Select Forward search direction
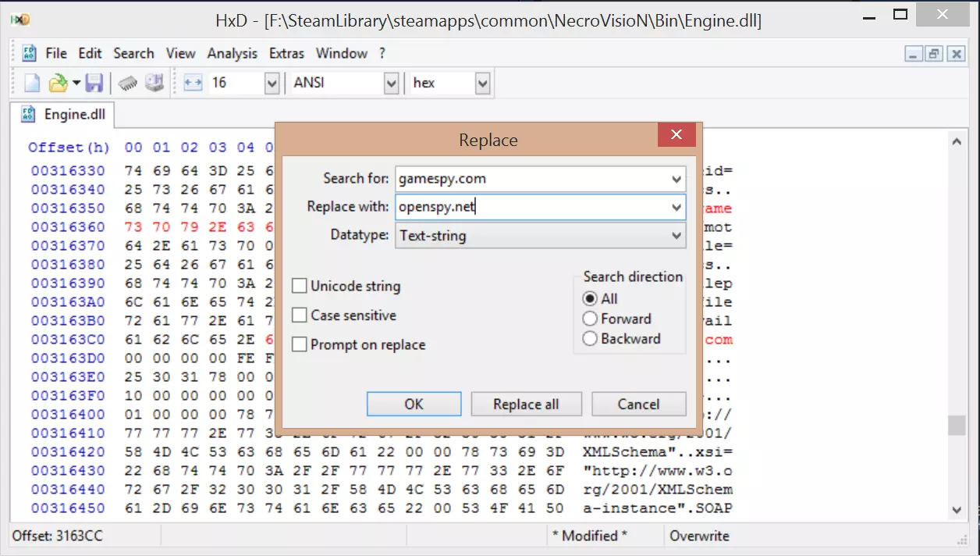The height and width of the screenshot is (556, 980). tap(590, 319)
